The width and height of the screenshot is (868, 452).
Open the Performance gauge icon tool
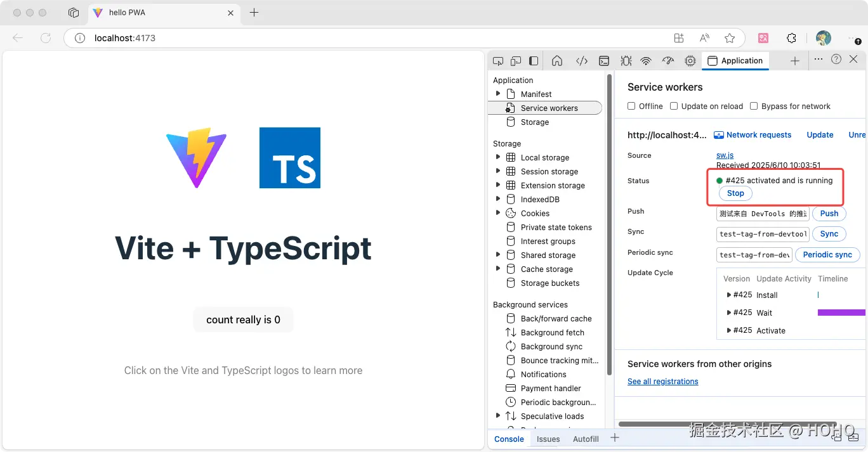(x=667, y=61)
